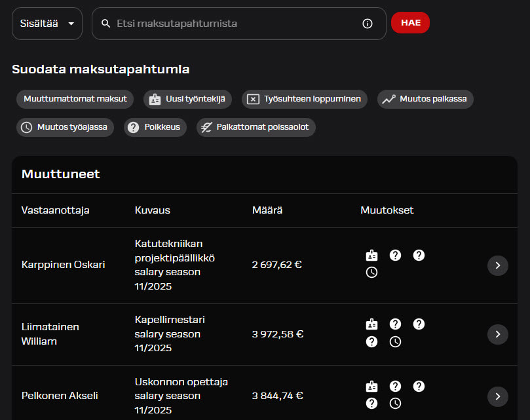Expand Liimatainen William row chevron
The image size is (530, 420).
[497, 334]
